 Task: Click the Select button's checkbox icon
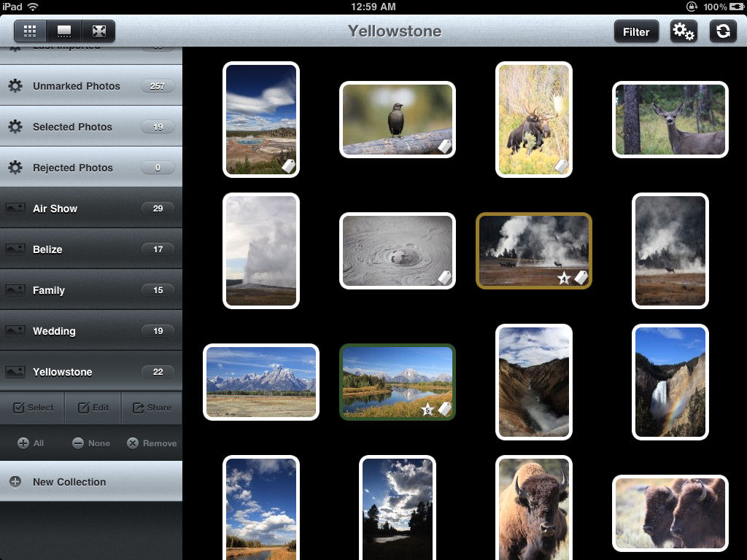tap(18, 408)
